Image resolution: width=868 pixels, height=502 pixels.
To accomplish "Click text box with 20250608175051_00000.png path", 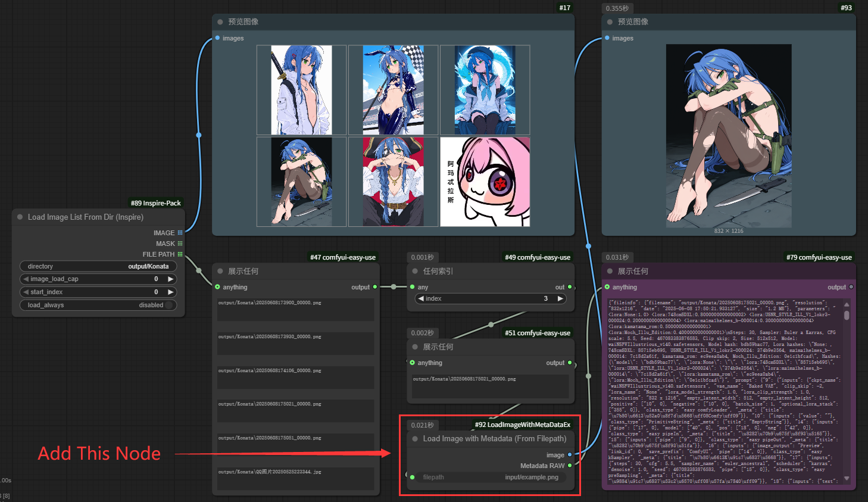I will tap(296, 445).
